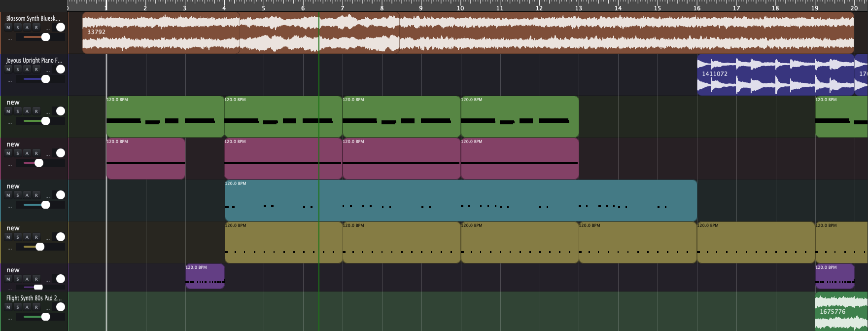This screenshot has height=331, width=868.
Task: Click the Joyous Upright Piano volume slider
Action: click(x=40, y=79)
